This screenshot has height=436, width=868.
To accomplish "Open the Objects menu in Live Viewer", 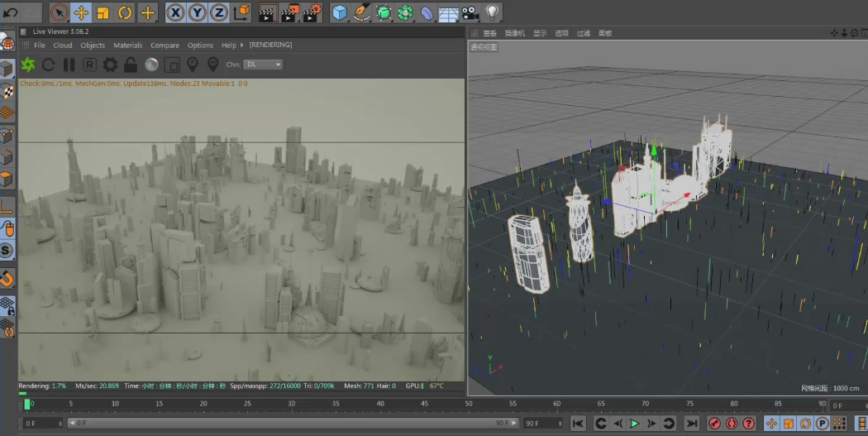I will [x=93, y=46].
